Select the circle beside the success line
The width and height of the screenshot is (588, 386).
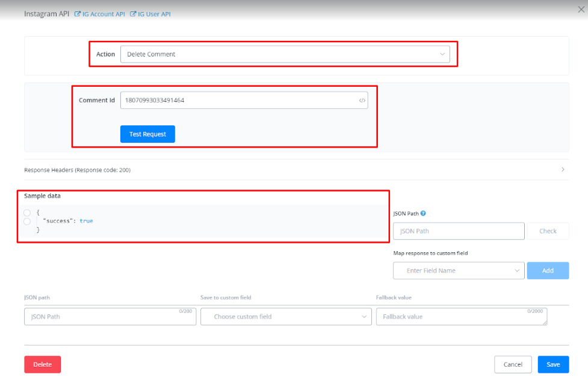[x=27, y=222]
